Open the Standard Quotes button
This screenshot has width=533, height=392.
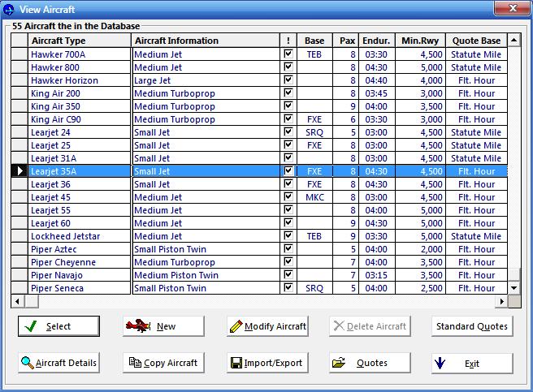tap(472, 326)
